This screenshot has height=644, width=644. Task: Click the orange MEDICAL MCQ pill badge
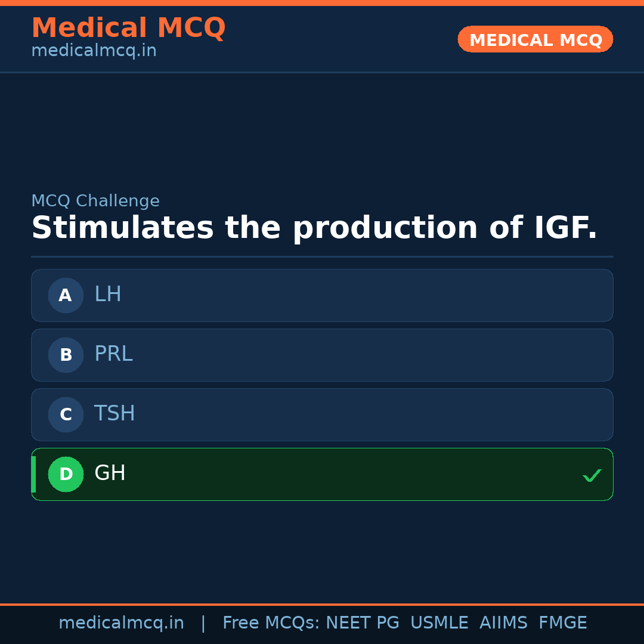(x=535, y=39)
